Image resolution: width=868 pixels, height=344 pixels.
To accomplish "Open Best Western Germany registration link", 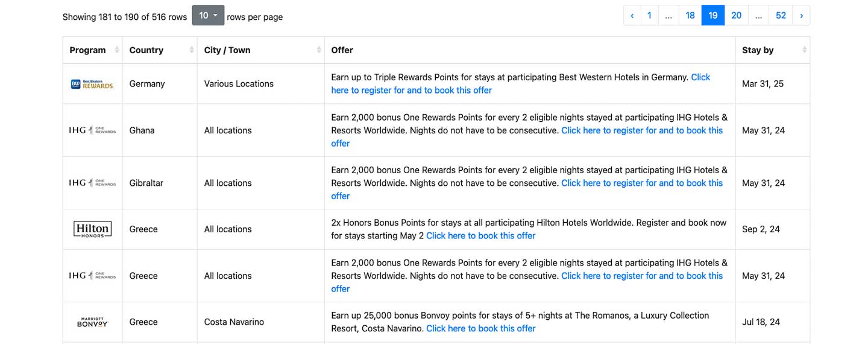I will pos(412,91).
